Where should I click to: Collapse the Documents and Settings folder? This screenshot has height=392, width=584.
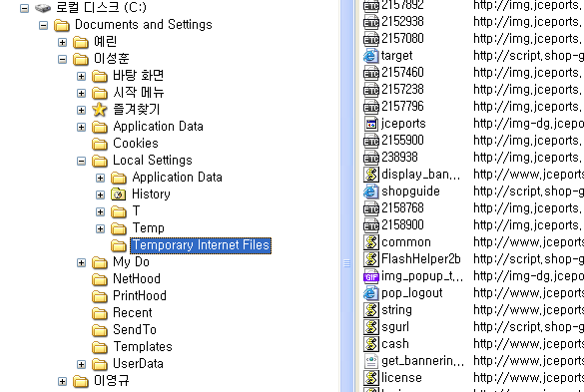coord(43,25)
